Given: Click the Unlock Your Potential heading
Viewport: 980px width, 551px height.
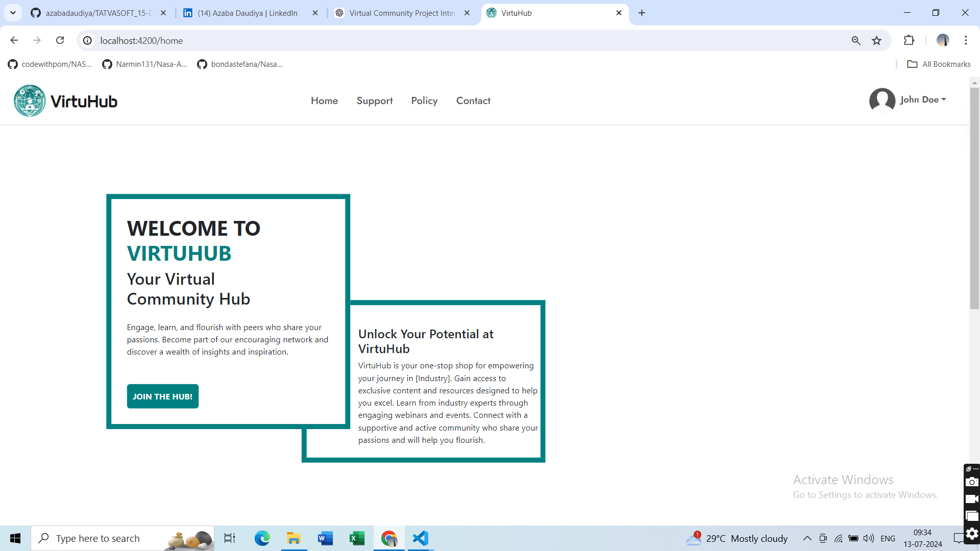Looking at the screenshot, I should pyautogui.click(x=426, y=341).
